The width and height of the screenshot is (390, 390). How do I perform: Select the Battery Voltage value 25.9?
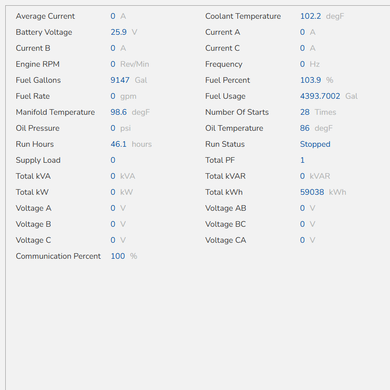(119, 32)
